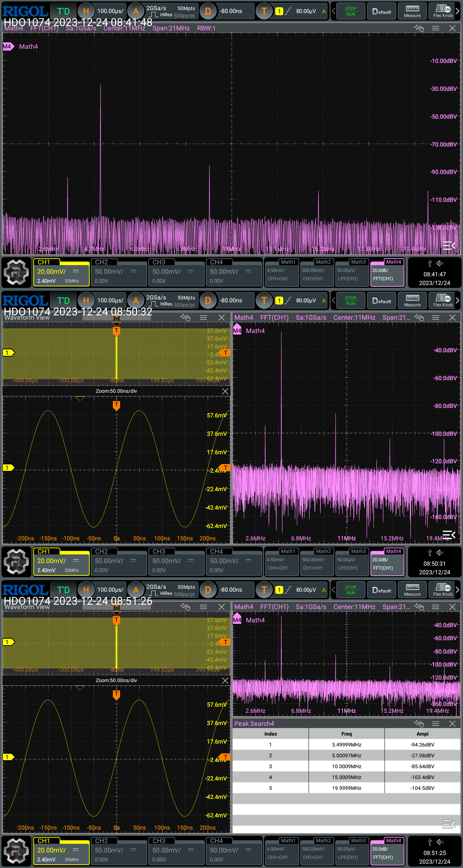Expand the result panel arrow in the 08:50:32 FFT window
The width and height of the screenshot is (463, 868).
click(449, 535)
